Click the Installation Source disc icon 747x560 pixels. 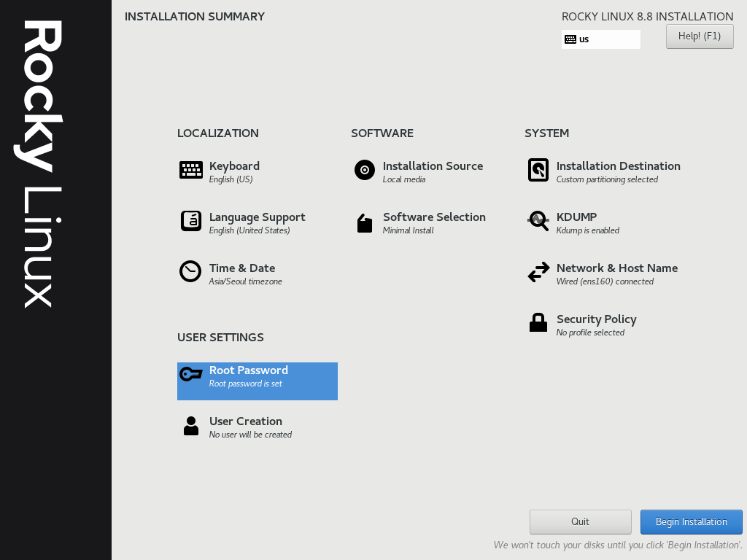[x=365, y=170]
